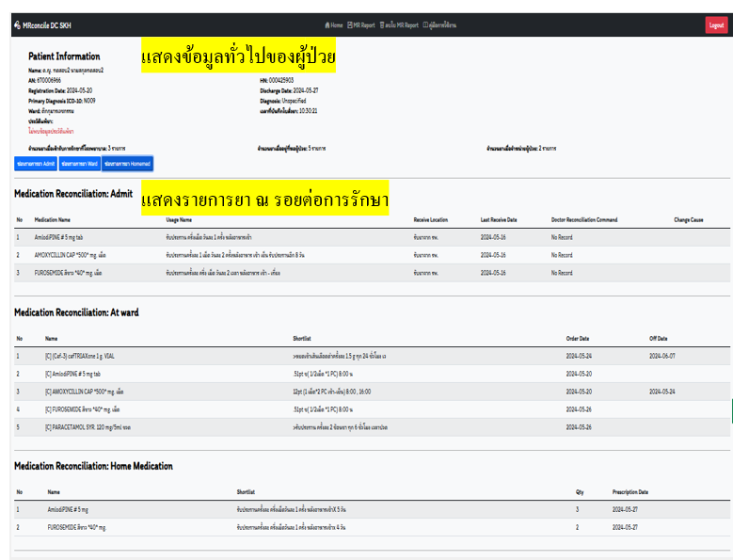The height and width of the screenshot is (560, 733).
Task: Click the icon beside second MR Report link
Action: tap(382, 24)
